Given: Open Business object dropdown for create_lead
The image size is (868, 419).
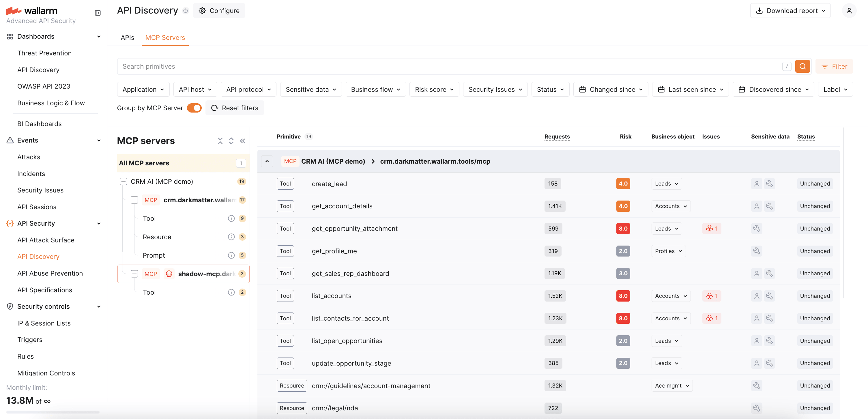Looking at the screenshot, I should 667,184.
